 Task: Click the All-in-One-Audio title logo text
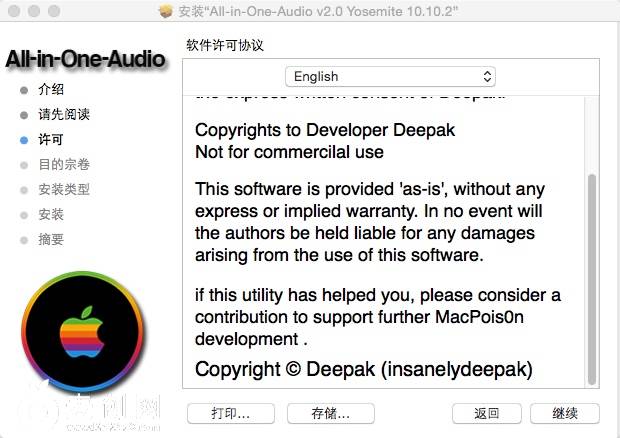pyautogui.click(x=85, y=59)
